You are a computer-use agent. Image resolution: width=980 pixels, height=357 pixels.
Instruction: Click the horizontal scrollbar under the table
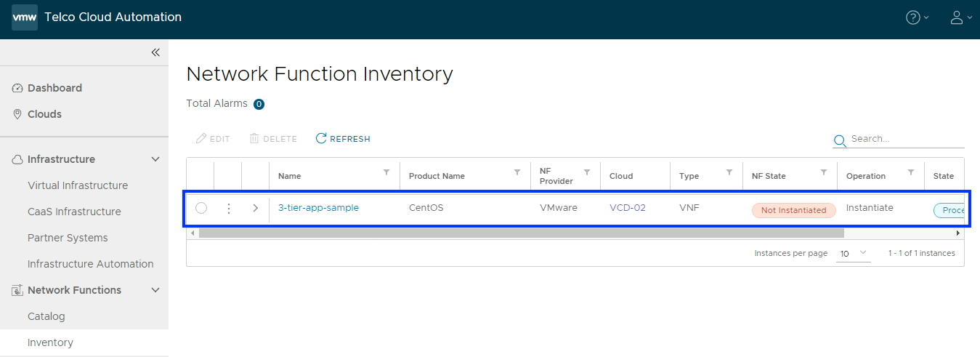coord(521,233)
